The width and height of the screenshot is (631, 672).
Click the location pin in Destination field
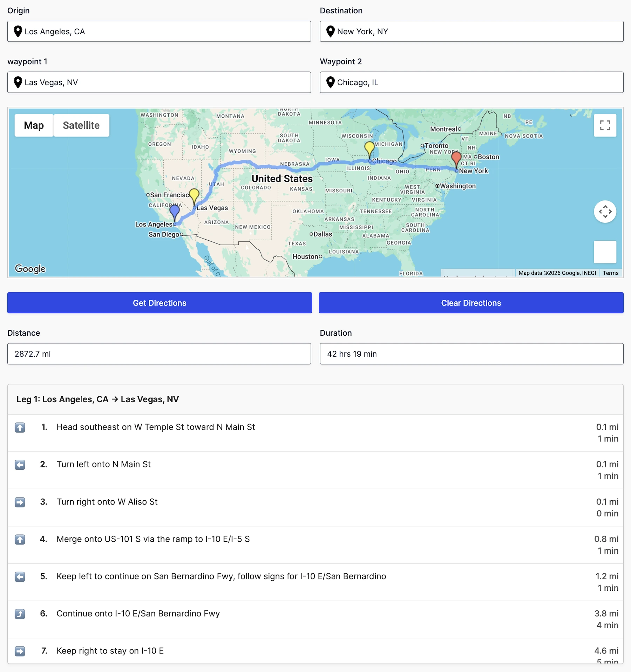(x=330, y=32)
